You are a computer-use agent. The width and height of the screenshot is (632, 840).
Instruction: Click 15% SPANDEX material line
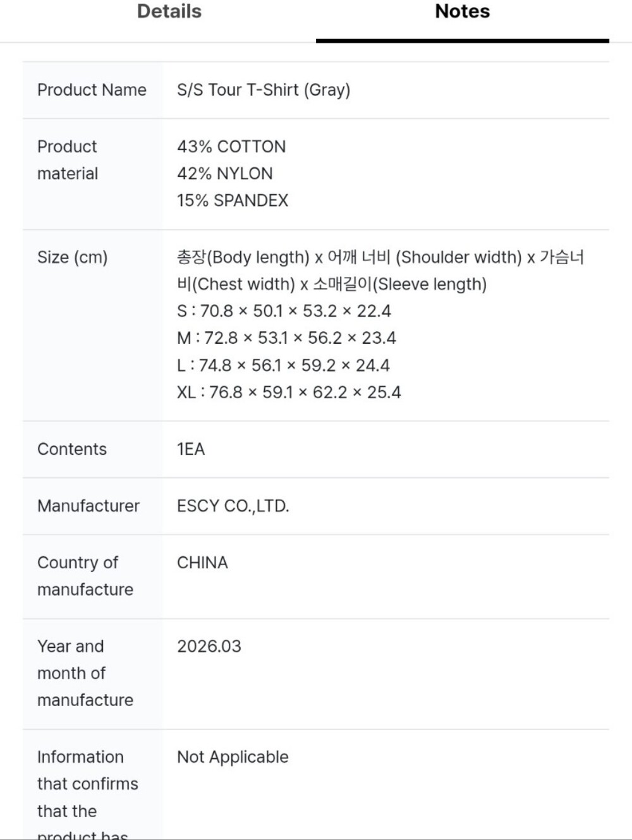[233, 200]
